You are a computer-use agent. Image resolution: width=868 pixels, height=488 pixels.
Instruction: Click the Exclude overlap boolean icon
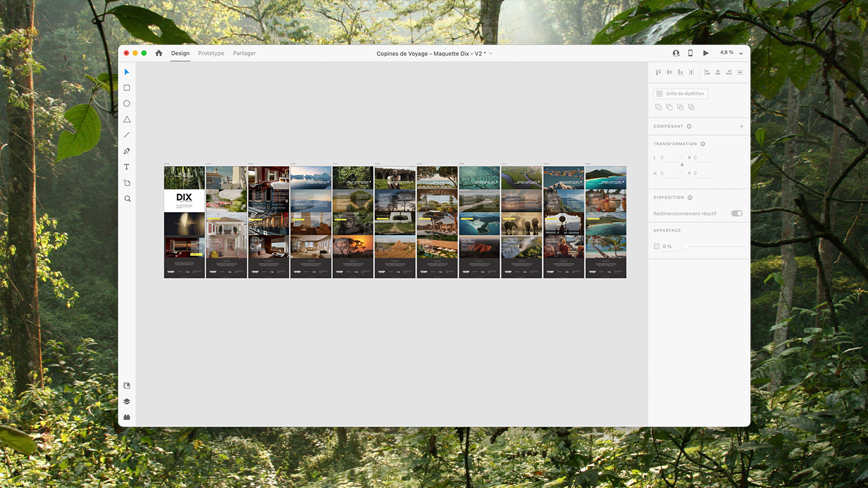[691, 107]
